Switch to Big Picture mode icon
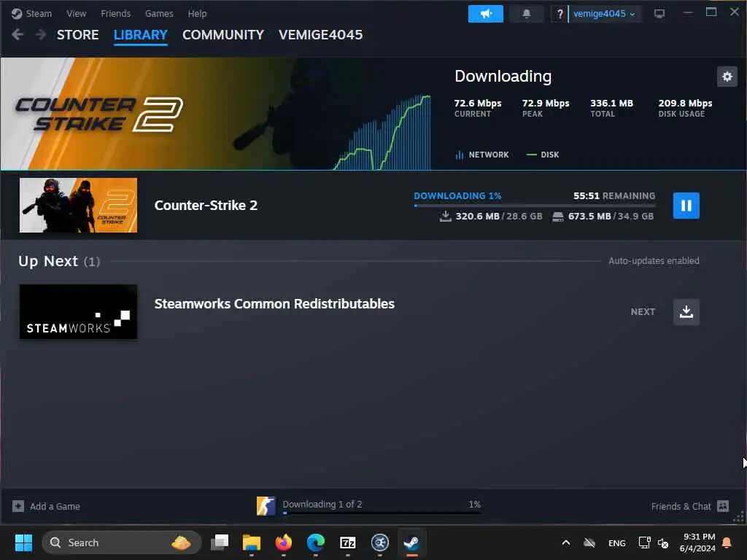This screenshot has width=747, height=560. coord(659,14)
